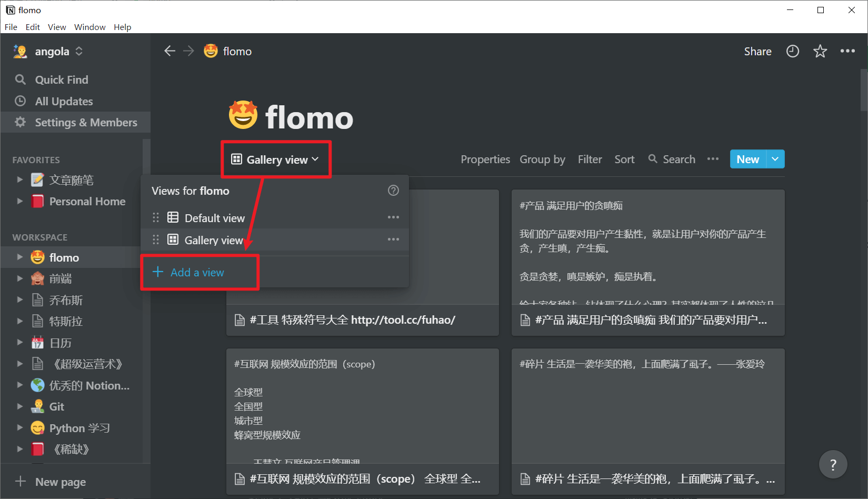Open the Gallery view switcher dropdown
The height and width of the screenshot is (499, 868).
[x=275, y=159]
